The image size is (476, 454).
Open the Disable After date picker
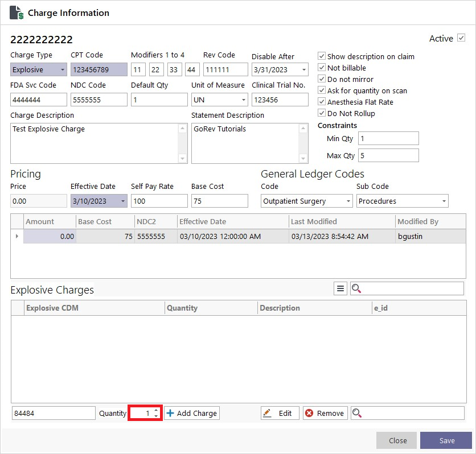pyautogui.click(x=303, y=69)
